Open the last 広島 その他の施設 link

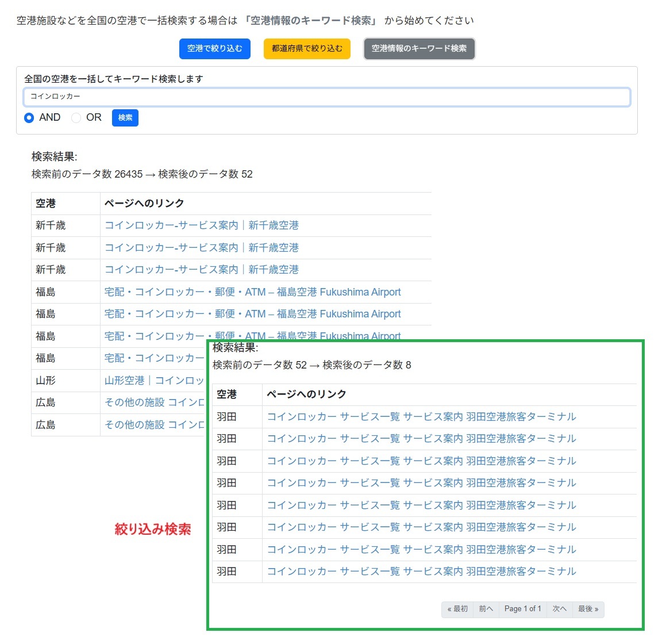point(153,425)
